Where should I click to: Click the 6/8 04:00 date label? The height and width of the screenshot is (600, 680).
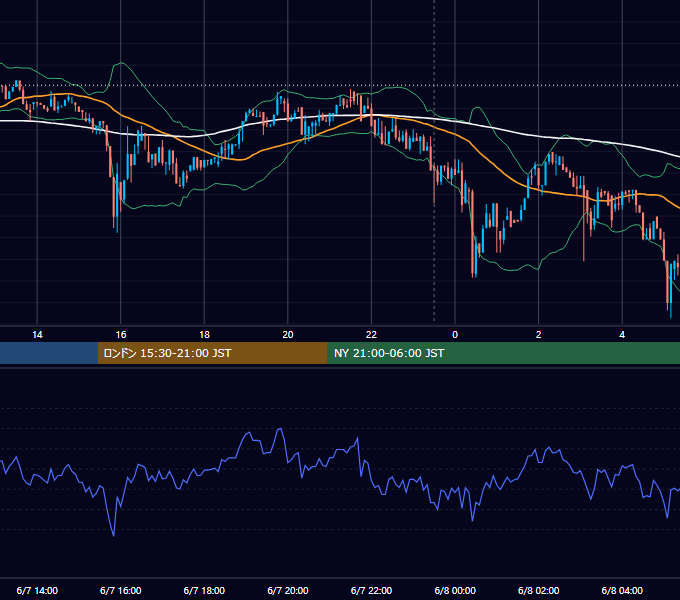622,590
